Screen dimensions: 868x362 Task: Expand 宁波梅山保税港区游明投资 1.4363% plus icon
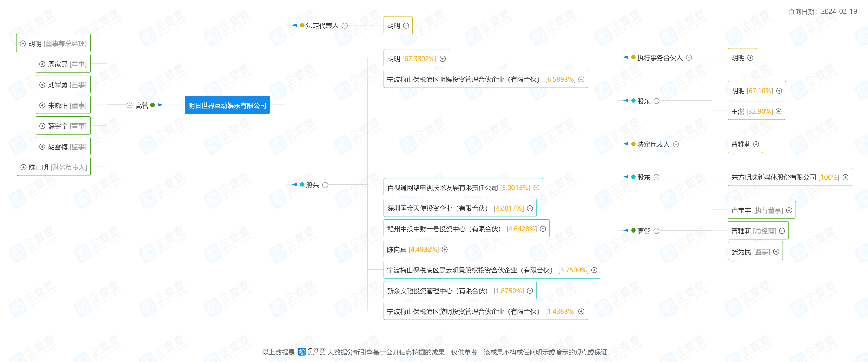point(581,311)
